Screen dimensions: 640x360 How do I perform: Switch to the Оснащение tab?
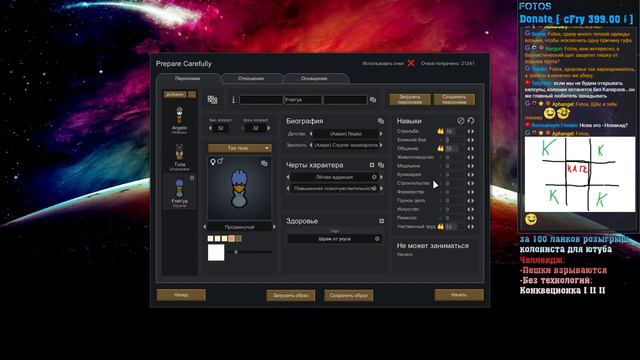pyautogui.click(x=314, y=78)
